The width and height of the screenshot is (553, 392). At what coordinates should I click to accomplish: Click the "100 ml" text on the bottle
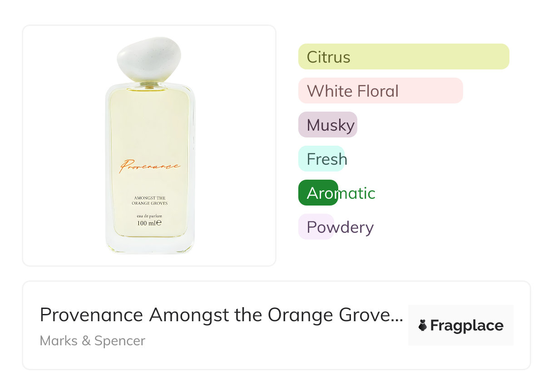[x=149, y=223]
